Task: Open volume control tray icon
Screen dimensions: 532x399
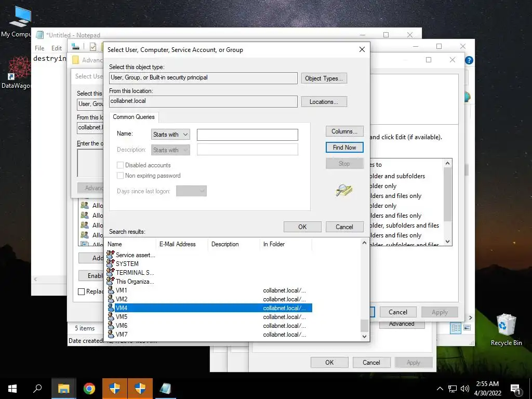Action: 465,389
